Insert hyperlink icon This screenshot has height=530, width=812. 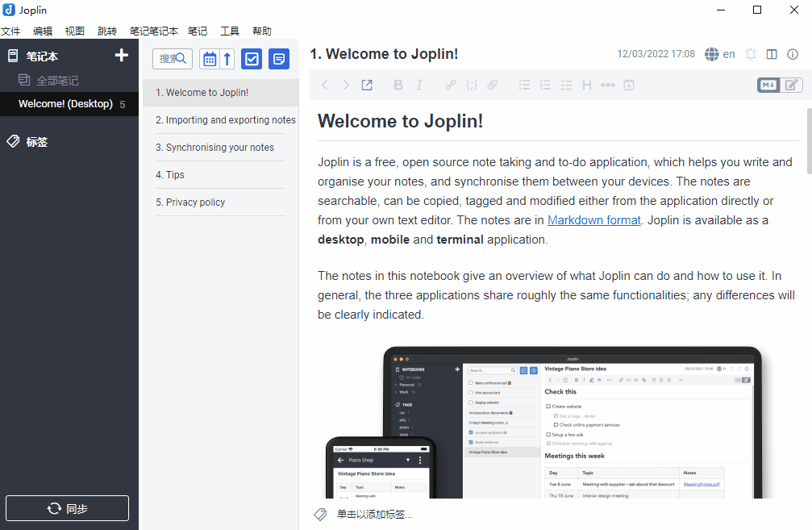click(x=451, y=85)
